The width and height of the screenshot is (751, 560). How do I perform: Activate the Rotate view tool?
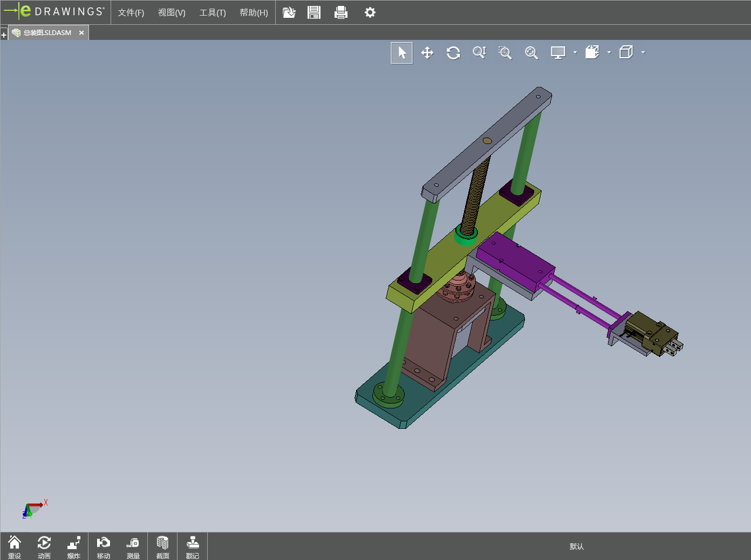453,53
